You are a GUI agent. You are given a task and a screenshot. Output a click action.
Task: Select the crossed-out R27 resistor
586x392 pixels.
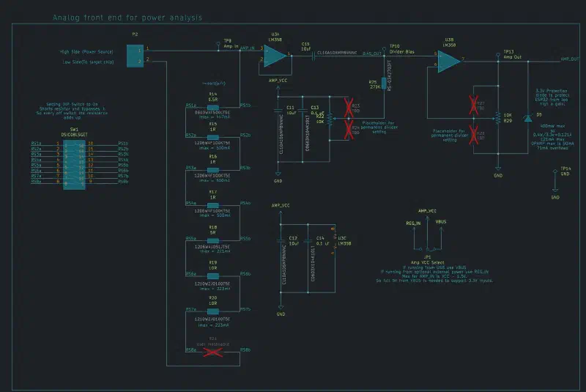tap(473, 105)
